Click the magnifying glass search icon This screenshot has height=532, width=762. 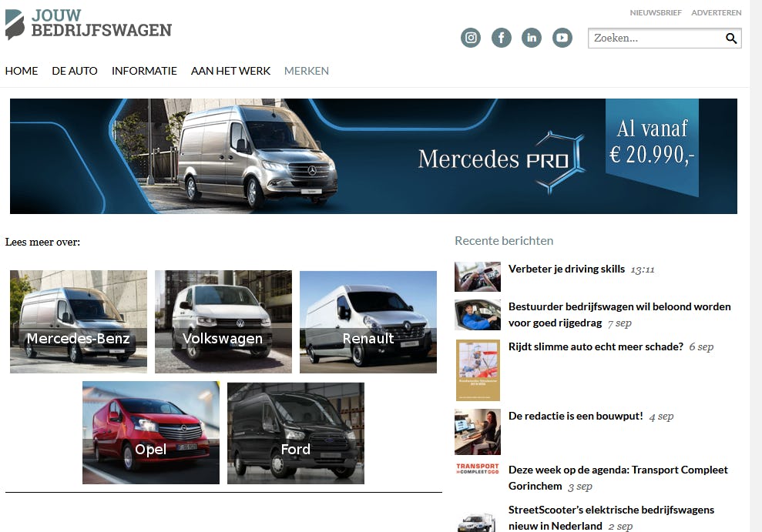(x=730, y=37)
